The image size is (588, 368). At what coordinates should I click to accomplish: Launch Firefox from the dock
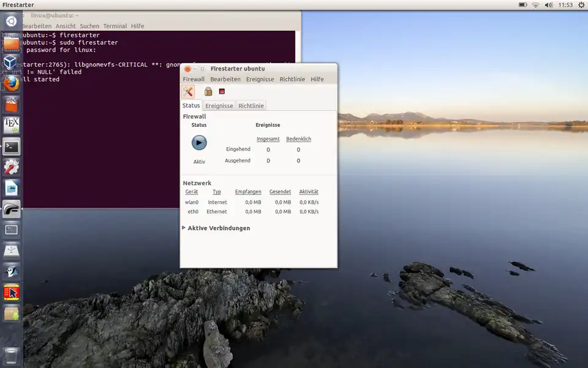point(11,83)
